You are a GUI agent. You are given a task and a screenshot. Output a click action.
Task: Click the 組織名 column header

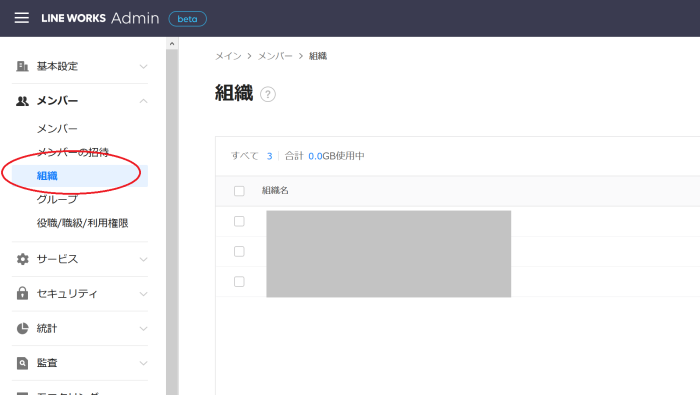275,191
